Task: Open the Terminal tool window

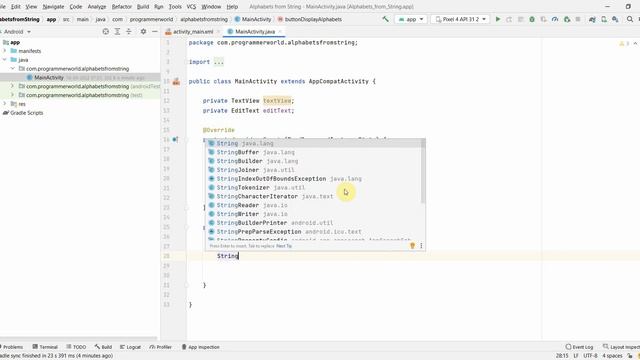Action: pos(45,347)
